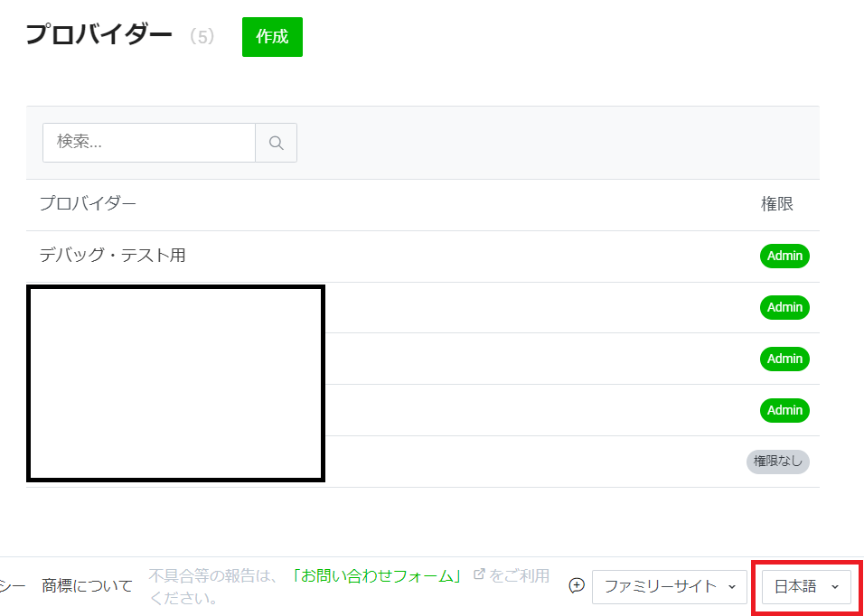Click the プロバイダー column header
Screen dimensions: 864x616
click(88, 204)
